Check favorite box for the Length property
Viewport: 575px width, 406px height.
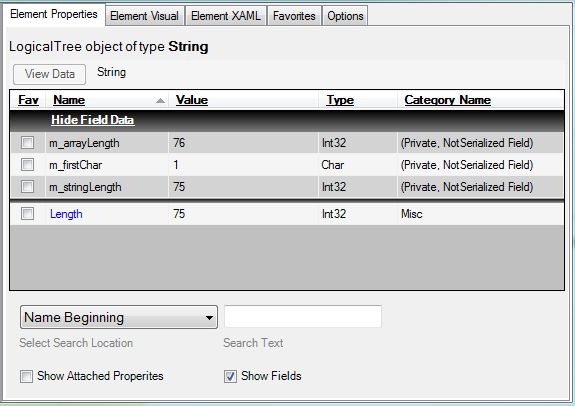pos(28,213)
